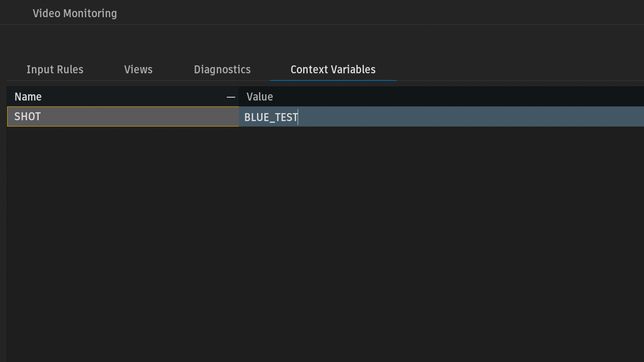Click the BLUE_TEST value input field
The width and height of the screenshot is (644, 362).
[x=377, y=117]
